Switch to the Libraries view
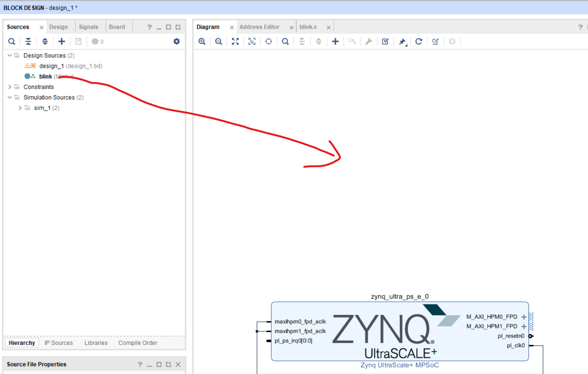588x374 pixels. tap(96, 343)
